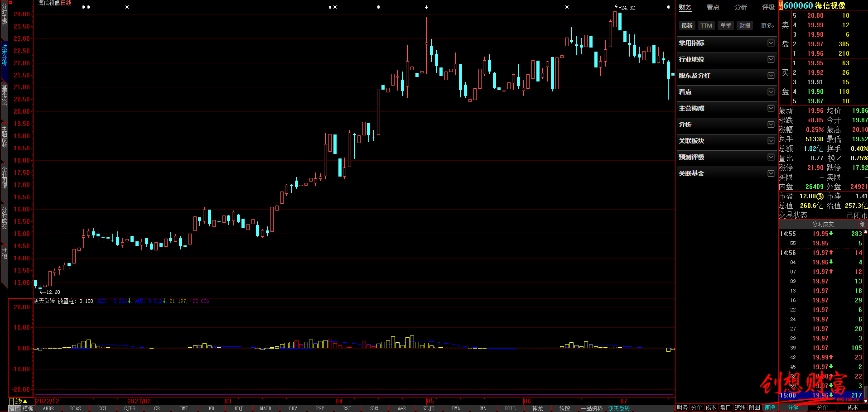
Task: Apply the DMI indicator
Action: pyautogui.click(x=184, y=408)
